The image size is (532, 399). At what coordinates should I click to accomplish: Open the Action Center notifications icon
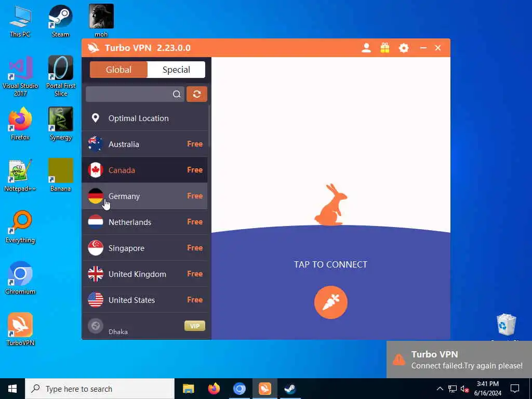coord(515,389)
